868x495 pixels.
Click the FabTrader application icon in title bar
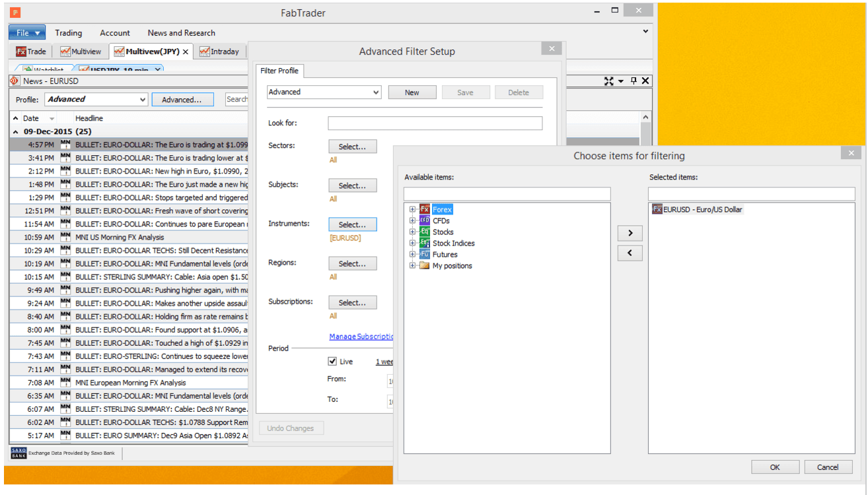point(15,13)
